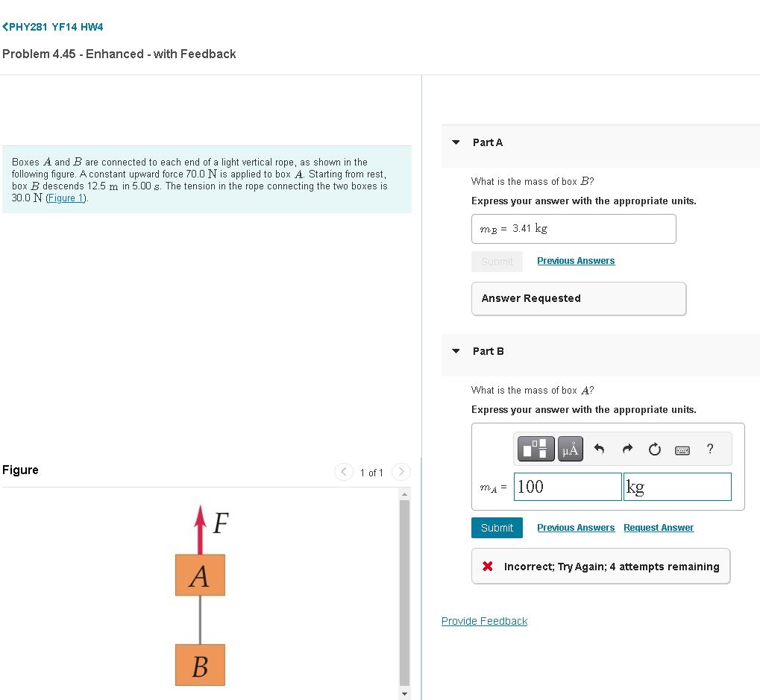Open the Provide Feedback link
The width and height of the screenshot is (760, 700).
(x=484, y=620)
